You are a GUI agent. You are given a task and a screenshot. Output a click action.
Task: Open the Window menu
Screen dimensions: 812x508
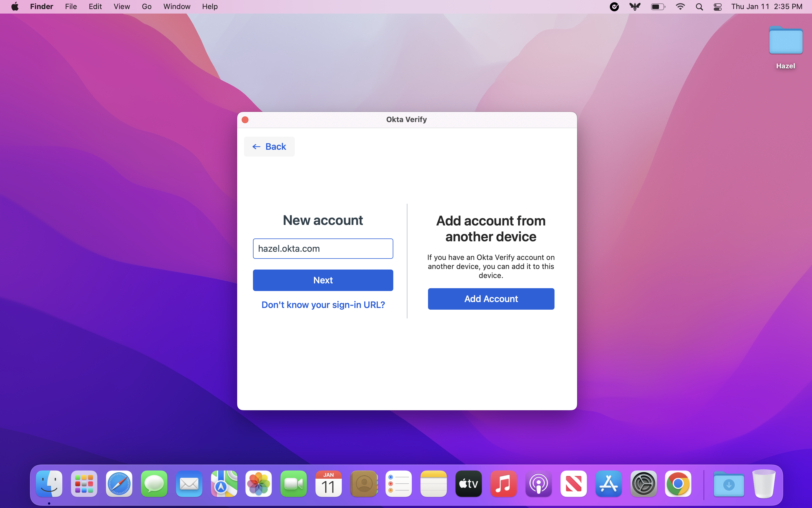coord(176,6)
